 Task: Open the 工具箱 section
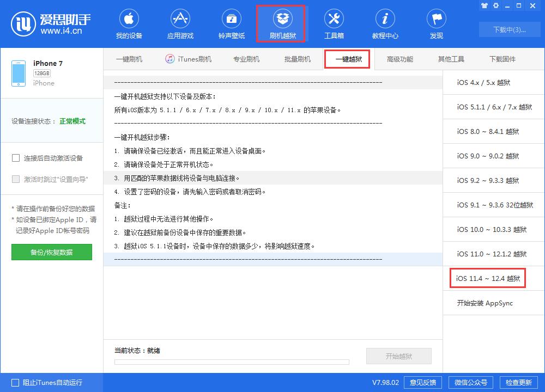pyautogui.click(x=334, y=23)
